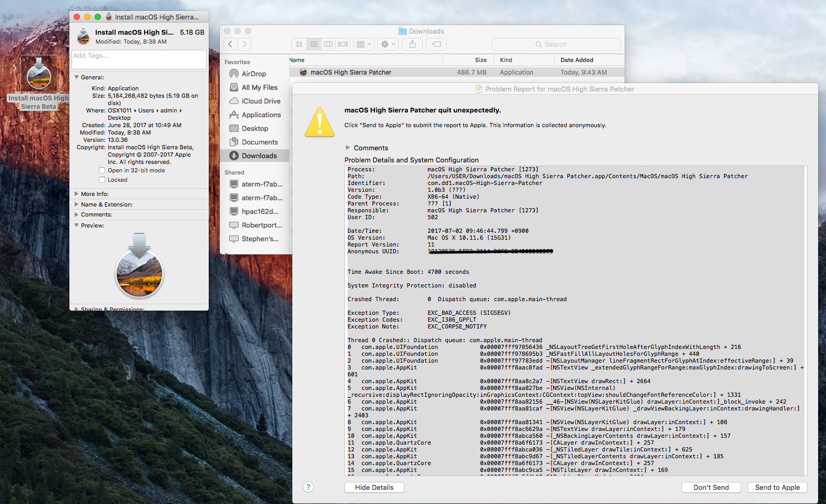Click the Finder forward navigation arrow
This screenshot has height=504, width=826.
point(244,44)
